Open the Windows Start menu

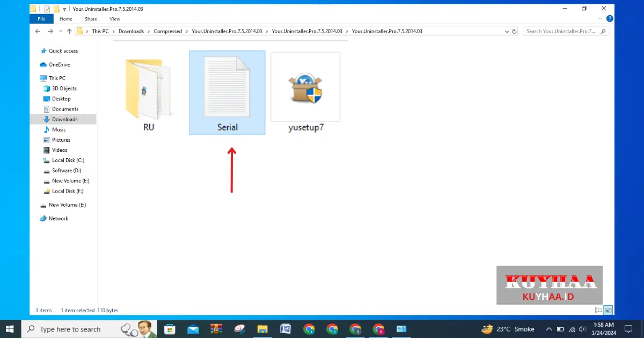10,329
